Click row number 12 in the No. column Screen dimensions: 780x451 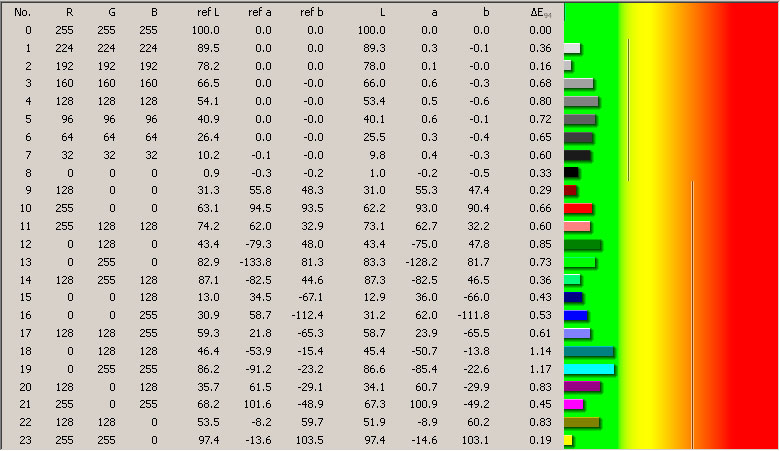[x=25, y=244]
